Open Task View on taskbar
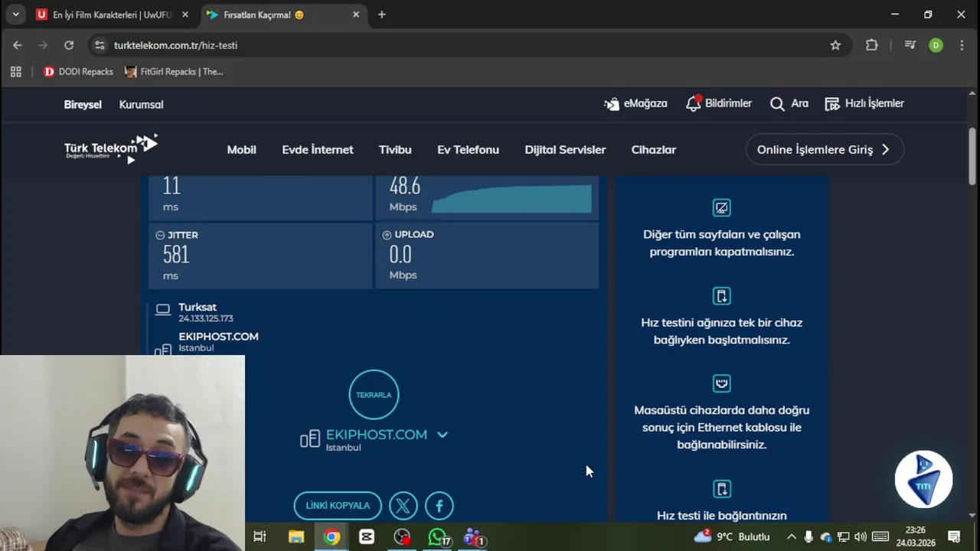The height and width of the screenshot is (551, 980). pyautogui.click(x=260, y=537)
